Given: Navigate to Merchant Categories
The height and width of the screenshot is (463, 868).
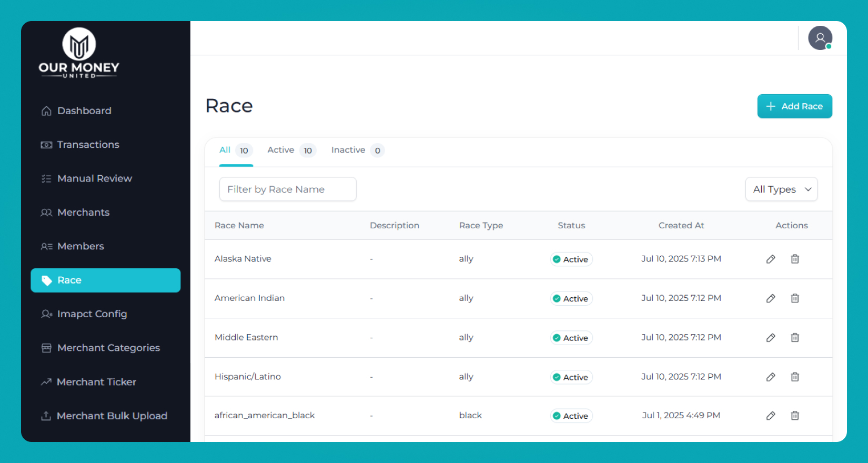Looking at the screenshot, I should click(108, 348).
